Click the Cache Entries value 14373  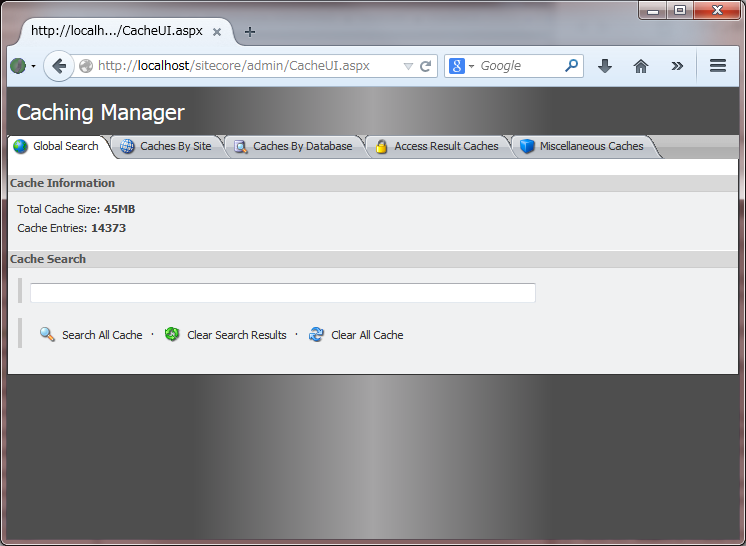click(108, 228)
